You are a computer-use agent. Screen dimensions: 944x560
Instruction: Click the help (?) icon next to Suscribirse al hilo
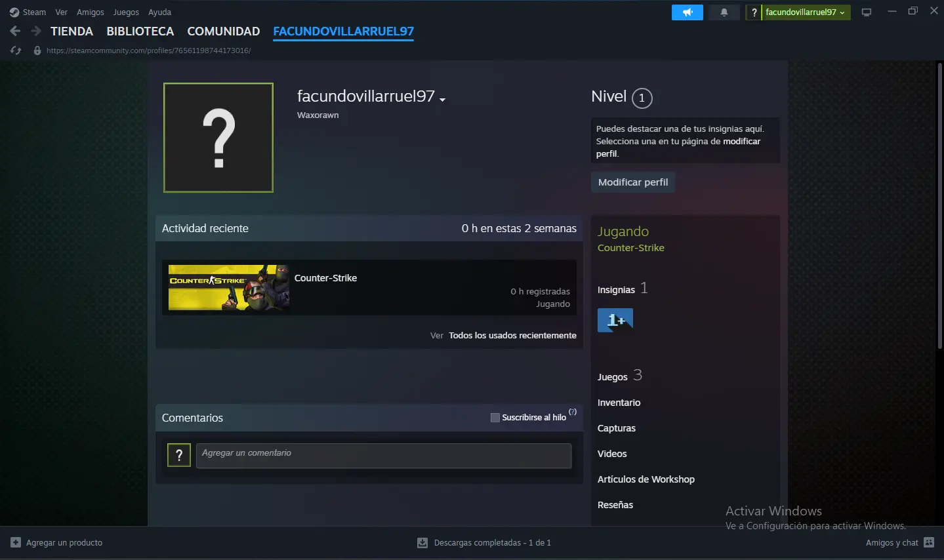point(573,412)
